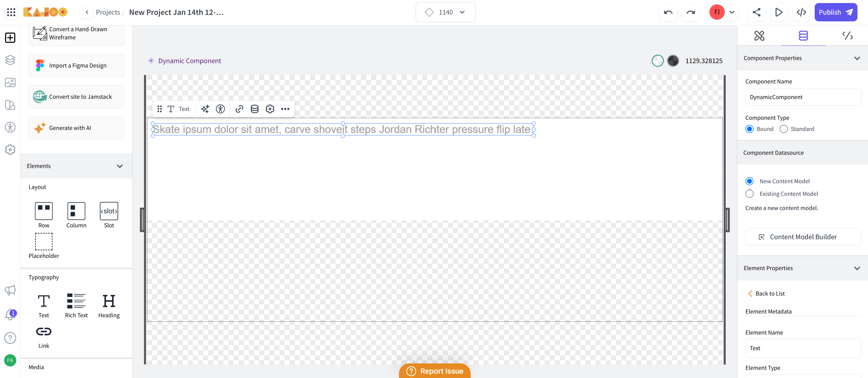The height and width of the screenshot is (378, 868).
Task: Switch to the data tab in right panel
Action: (x=803, y=36)
